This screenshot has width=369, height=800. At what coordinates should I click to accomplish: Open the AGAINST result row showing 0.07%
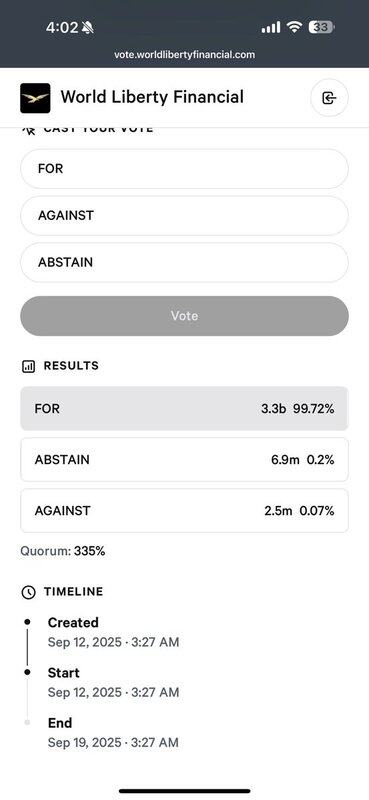pos(184,510)
